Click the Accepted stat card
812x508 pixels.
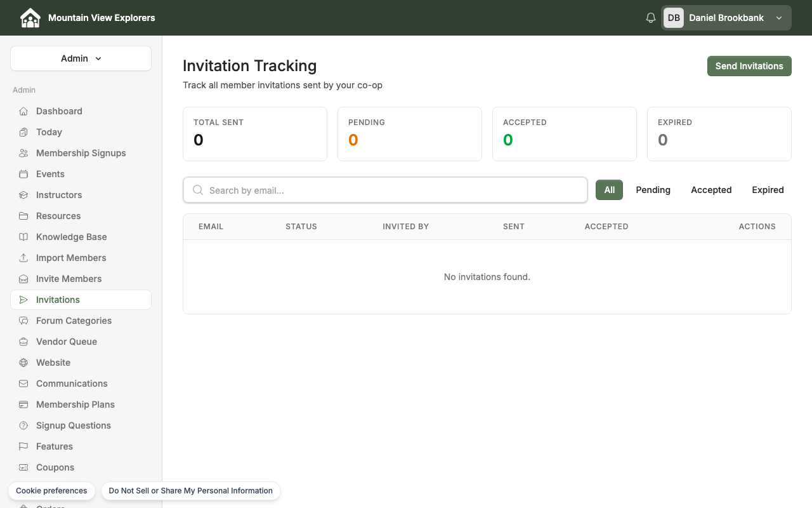(565, 134)
